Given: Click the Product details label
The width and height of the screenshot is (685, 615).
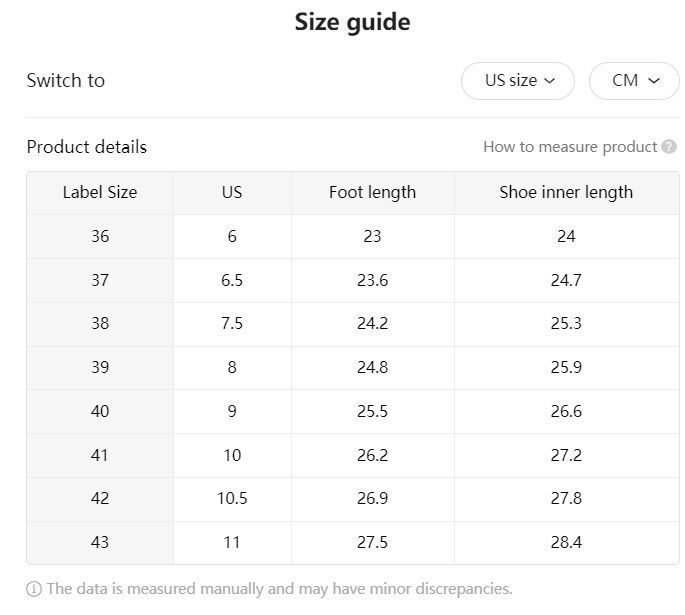Looking at the screenshot, I should [87, 147].
